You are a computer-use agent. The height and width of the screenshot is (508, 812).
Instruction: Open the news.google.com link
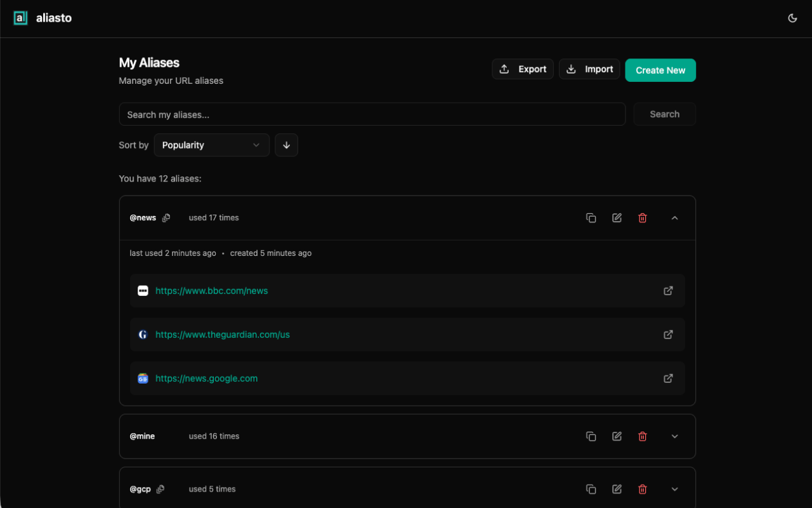tap(206, 378)
